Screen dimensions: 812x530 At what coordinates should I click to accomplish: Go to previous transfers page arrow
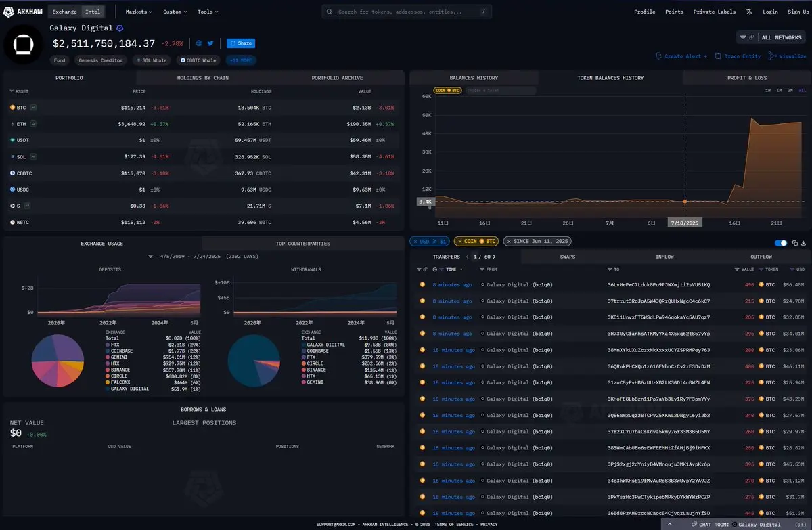point(466,257)
